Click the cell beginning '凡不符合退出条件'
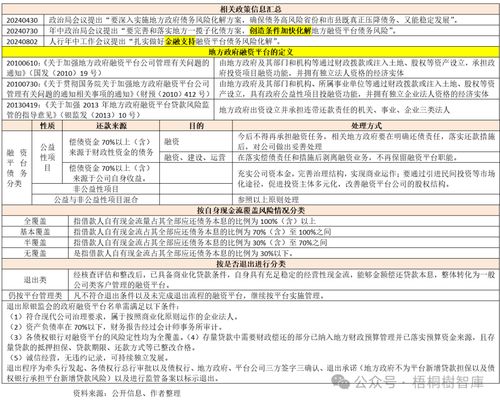500x402 pixels. pyautogui.click(x=284, y=295)
